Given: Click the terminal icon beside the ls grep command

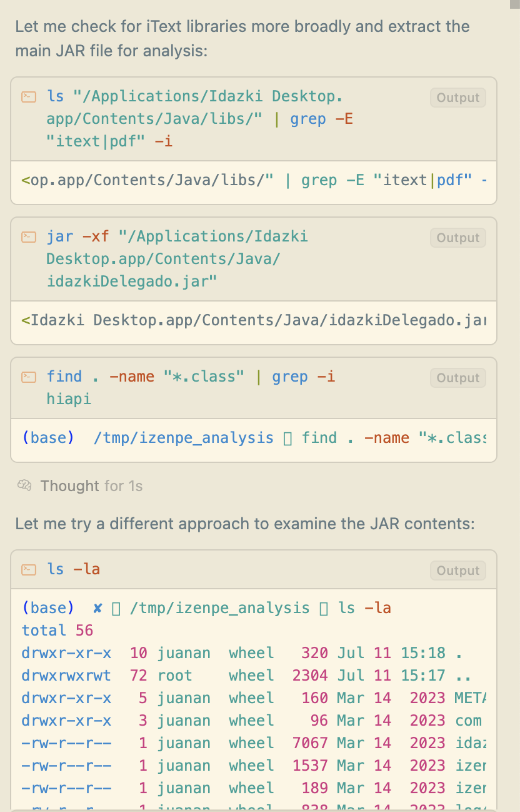Looking at the screenshot, I should point(28,96).
